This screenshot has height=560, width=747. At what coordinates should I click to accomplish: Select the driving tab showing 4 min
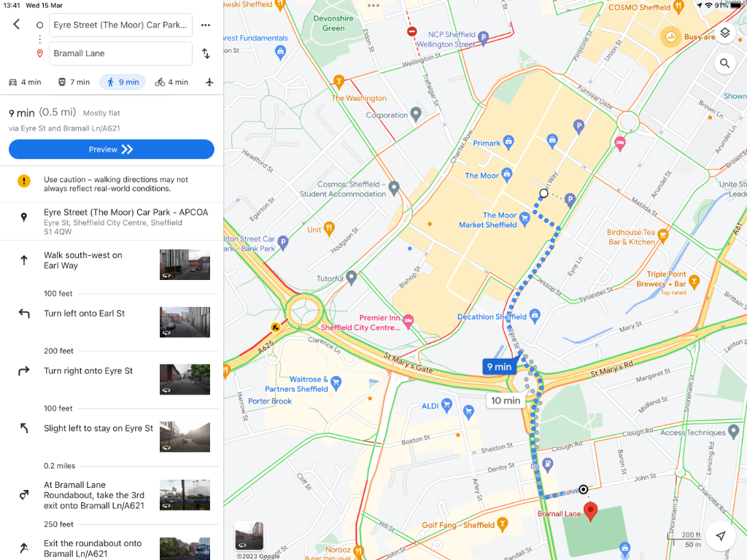click(26, 82)
